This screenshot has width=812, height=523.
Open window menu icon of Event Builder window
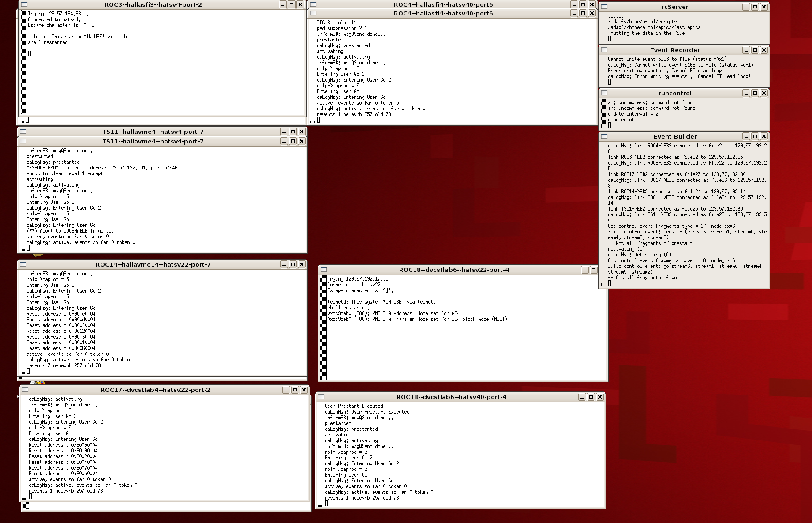[x=604, y=136]
